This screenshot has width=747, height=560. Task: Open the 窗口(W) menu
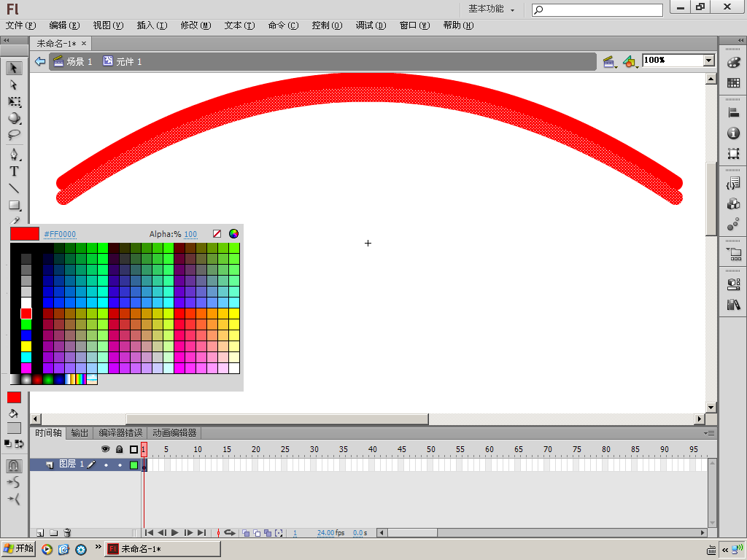(414, 26)
